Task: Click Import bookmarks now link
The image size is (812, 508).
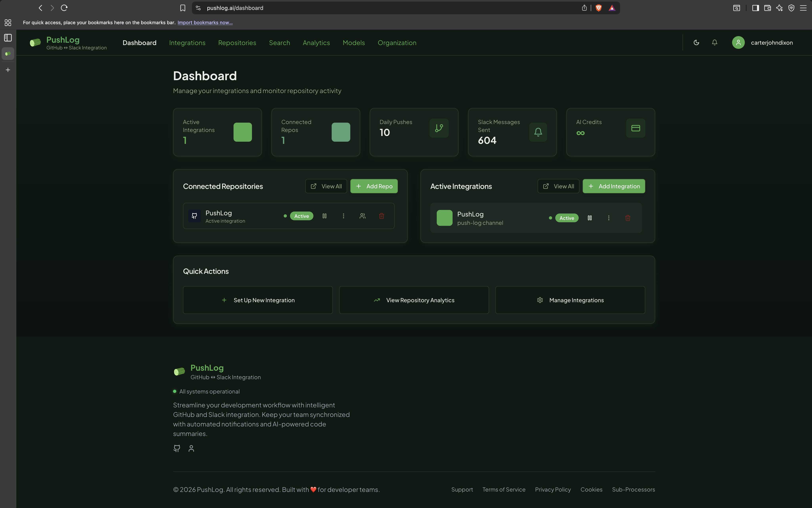Action: click(x=205, y=22)
